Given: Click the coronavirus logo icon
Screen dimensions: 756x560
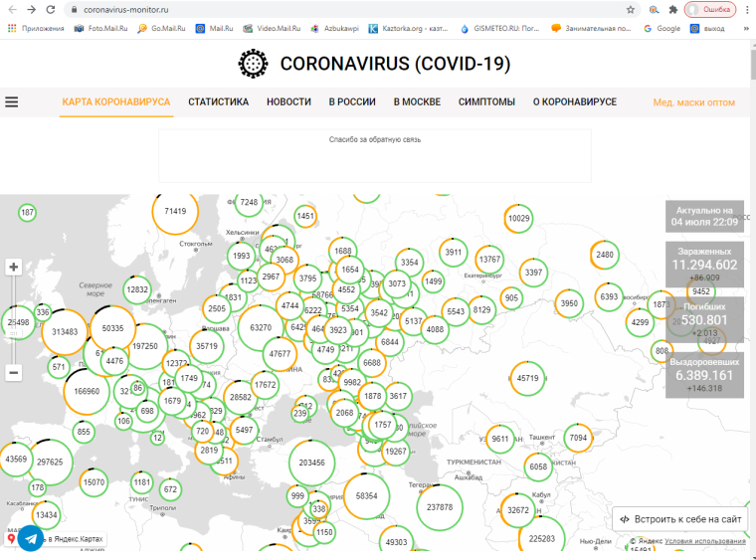Looking at the screenshot, I should pyautogui.click(x=254, y=64).
